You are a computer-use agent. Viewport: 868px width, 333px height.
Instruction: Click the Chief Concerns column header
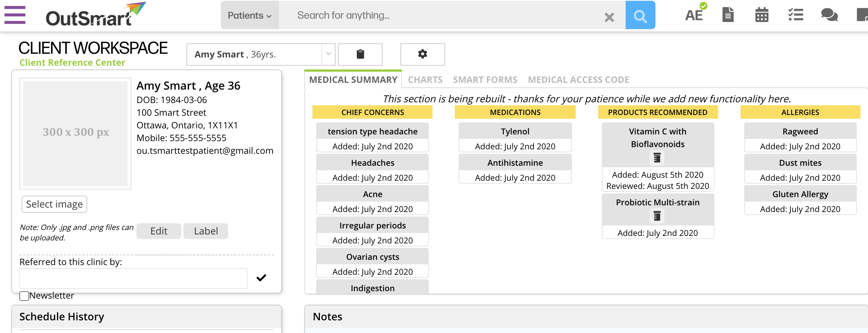372,112
